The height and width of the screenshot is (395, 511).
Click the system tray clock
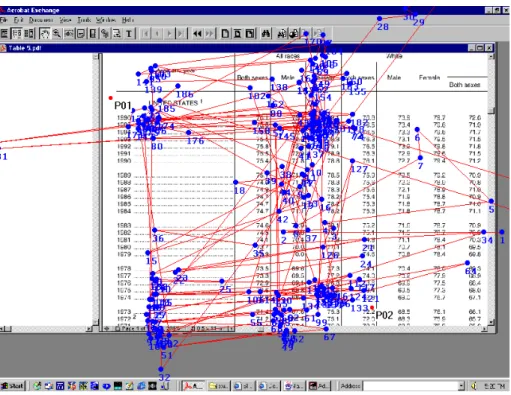coord(494,386)
